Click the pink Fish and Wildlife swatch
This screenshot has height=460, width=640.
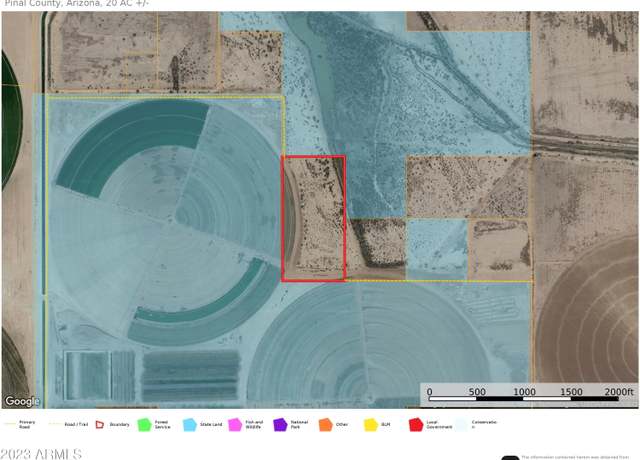[235, 424]
